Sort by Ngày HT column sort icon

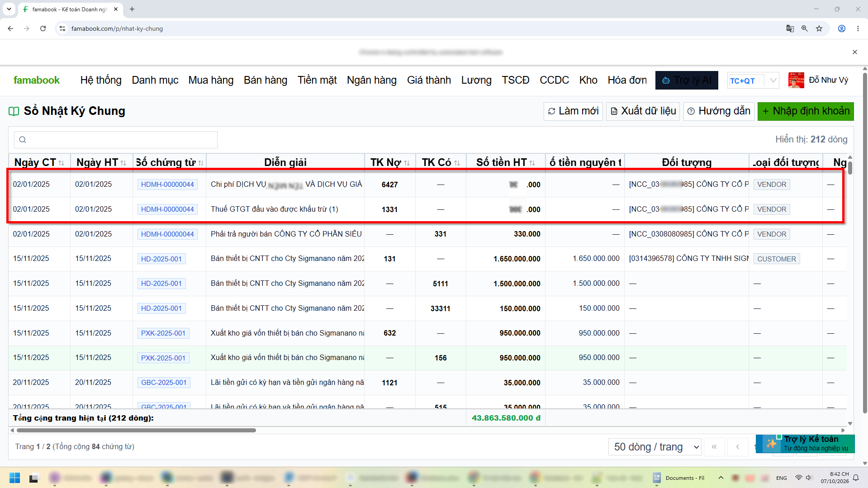pos(123,163)
